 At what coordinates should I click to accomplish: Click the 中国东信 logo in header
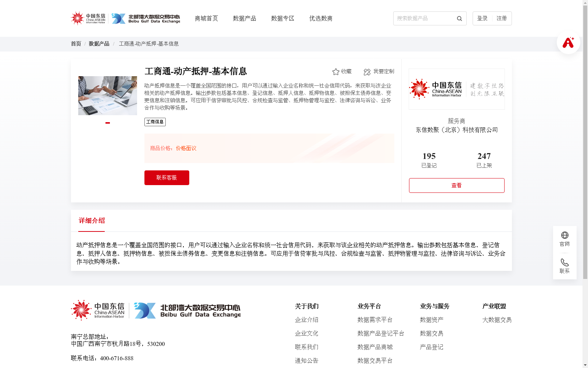click(x=88, y=18)
